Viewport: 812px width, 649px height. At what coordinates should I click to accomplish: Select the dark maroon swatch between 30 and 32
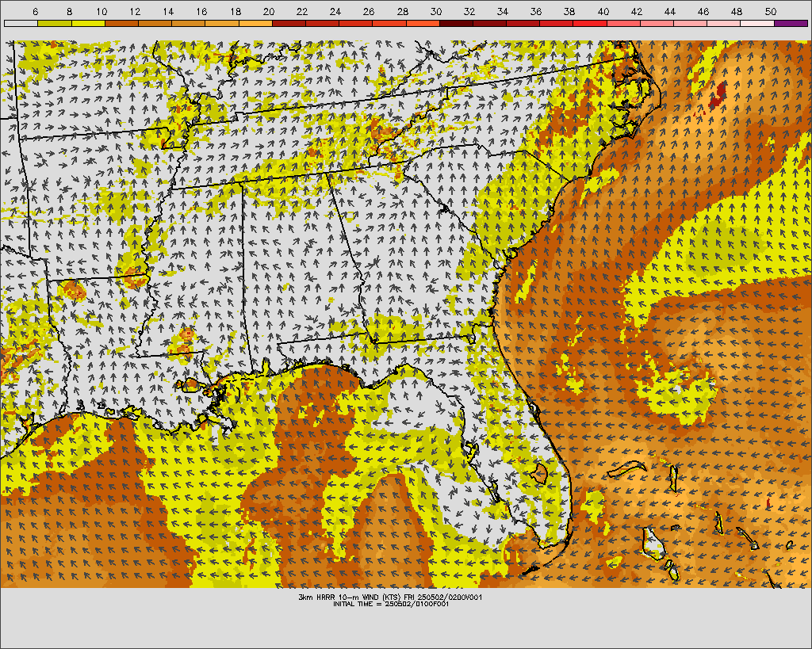pos(456,23)
